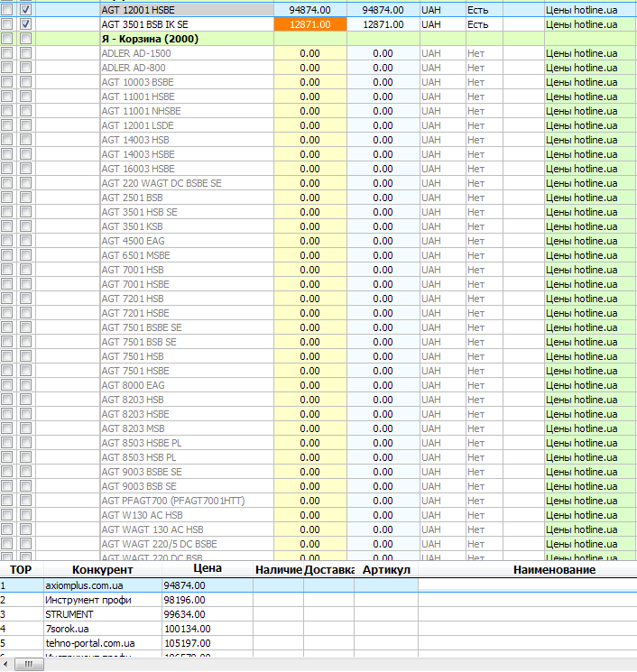Select the AGT 6501 MSBE row name

(x=136, y=255)
